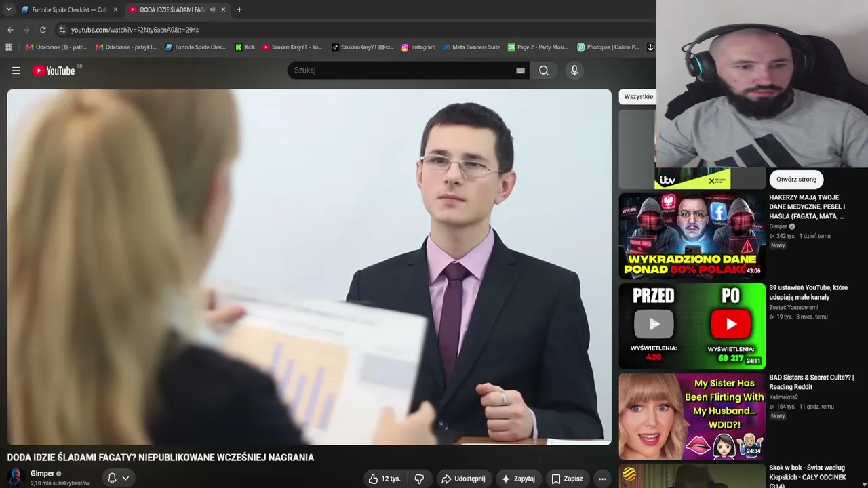
Task: Reload the page with refresh icon
Action: point(43,30)
